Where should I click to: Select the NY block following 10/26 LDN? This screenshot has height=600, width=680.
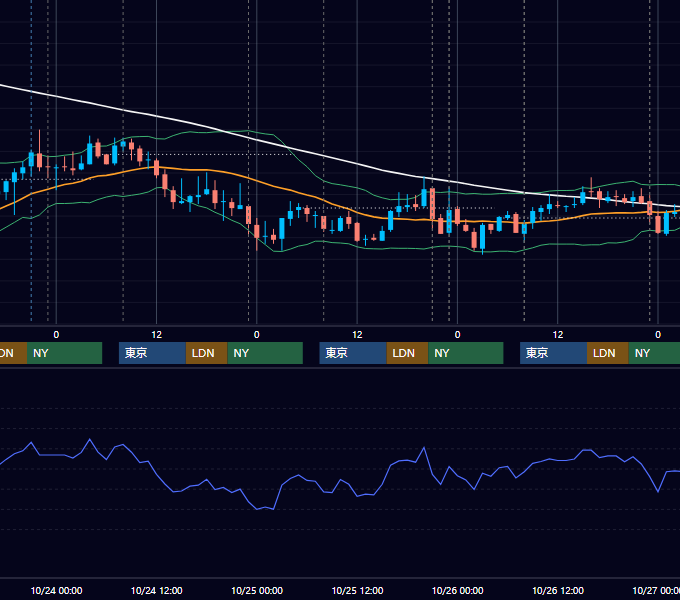tap(654, 353)
